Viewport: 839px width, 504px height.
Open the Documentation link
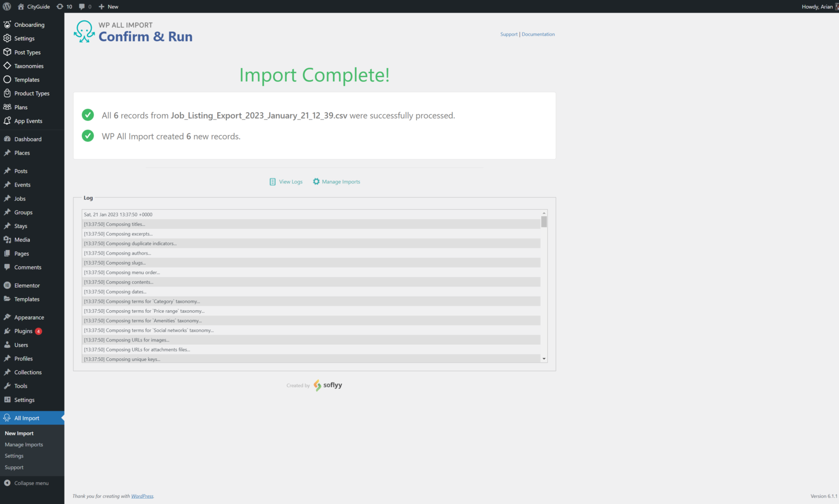tap(538, 34)
